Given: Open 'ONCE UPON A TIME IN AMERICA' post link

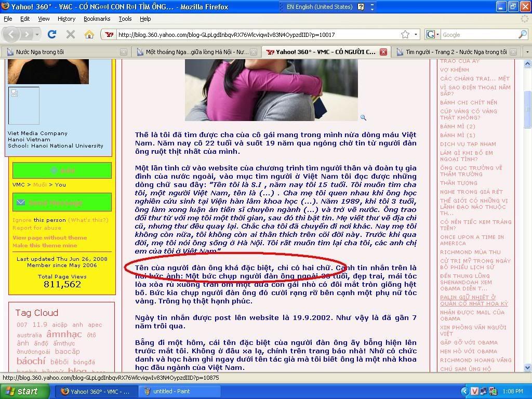Looking at the screenshot, I should pyautogui.click(x=472, y=240).
